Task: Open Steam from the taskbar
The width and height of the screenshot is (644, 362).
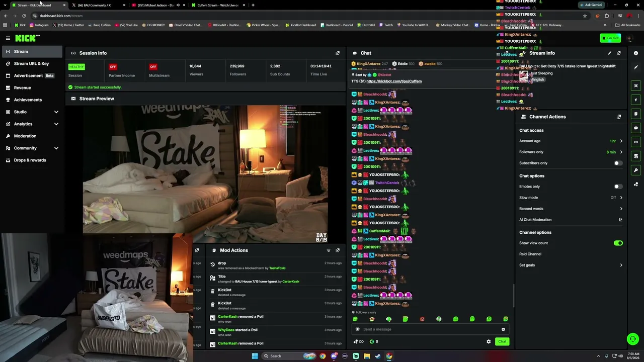Action: click(378, 356)
